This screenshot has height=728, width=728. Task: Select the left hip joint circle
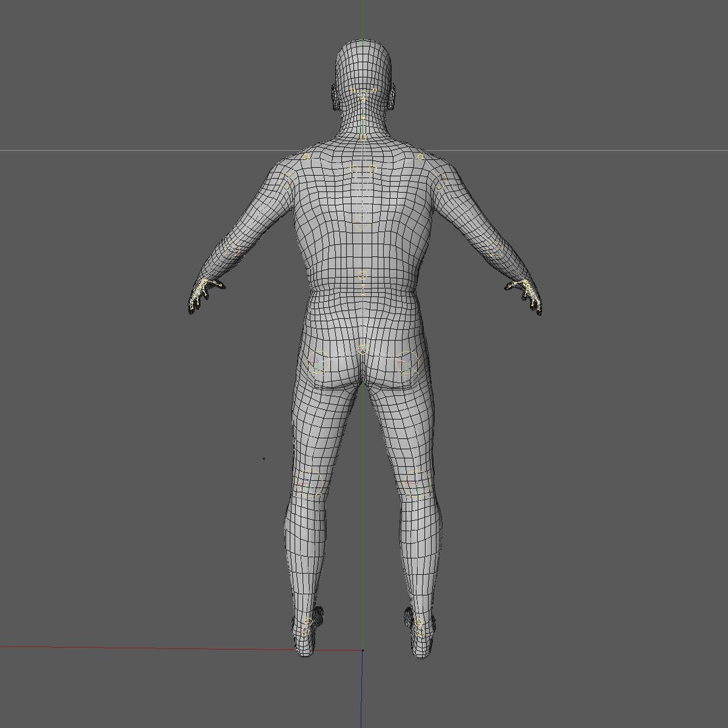(x=318, y=362)
